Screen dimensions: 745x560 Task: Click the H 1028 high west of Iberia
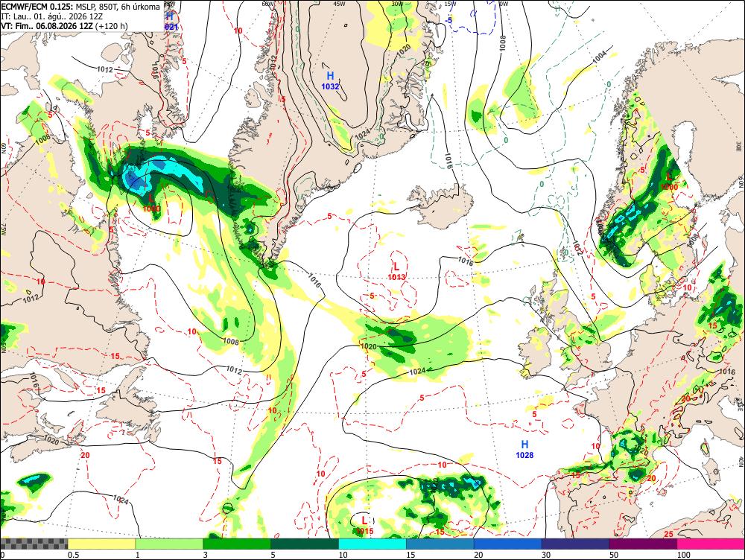pos(524,449)
